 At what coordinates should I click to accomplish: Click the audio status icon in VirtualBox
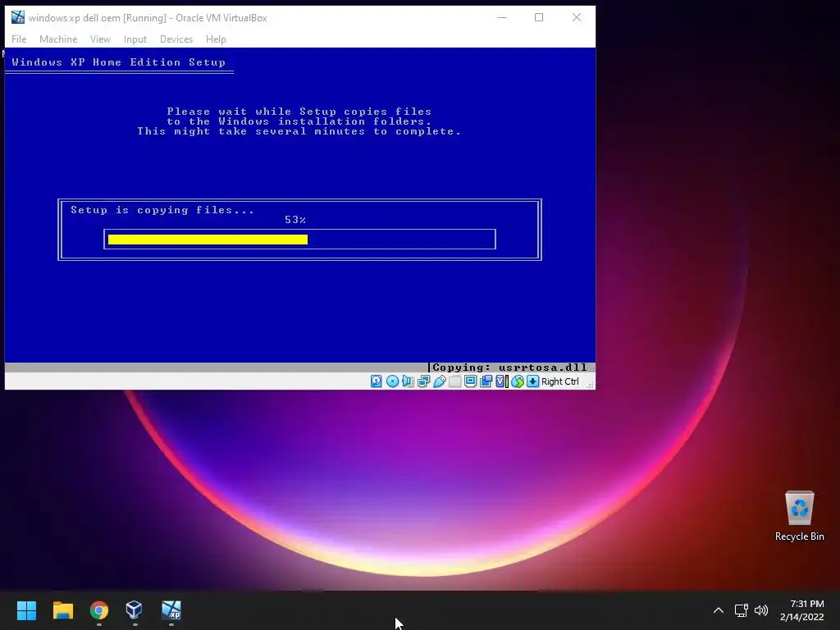tap(408, 381)
